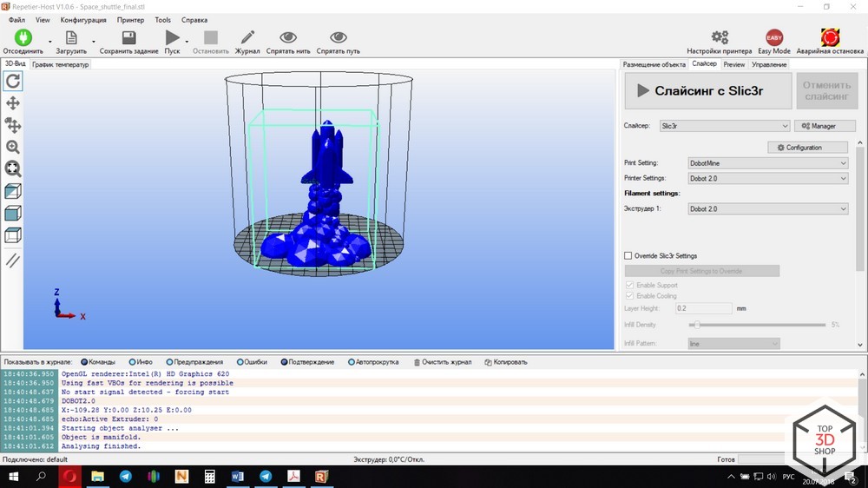Switch to Управление tab
Screen dimensions: 868x488
[769, 65]
